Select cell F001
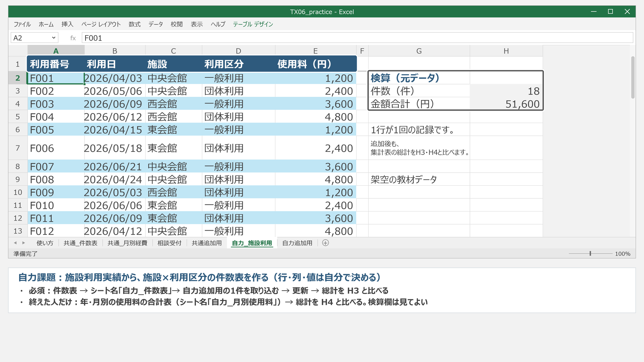Viewport: 644px width, 362px height. [56, 78]
